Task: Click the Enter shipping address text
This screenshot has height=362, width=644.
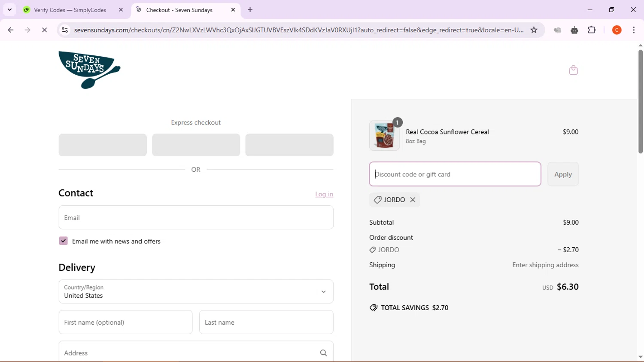Action: coord(545,265)
